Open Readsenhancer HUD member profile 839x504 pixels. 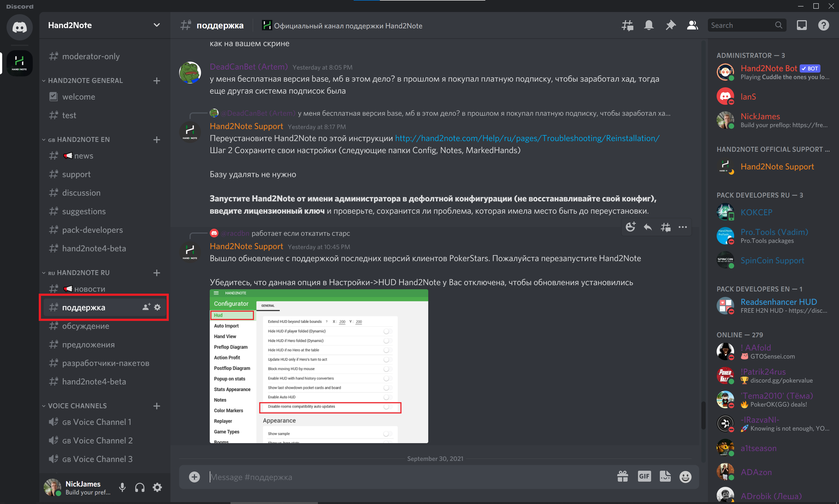pyautogui.click(x=773, y=306)
